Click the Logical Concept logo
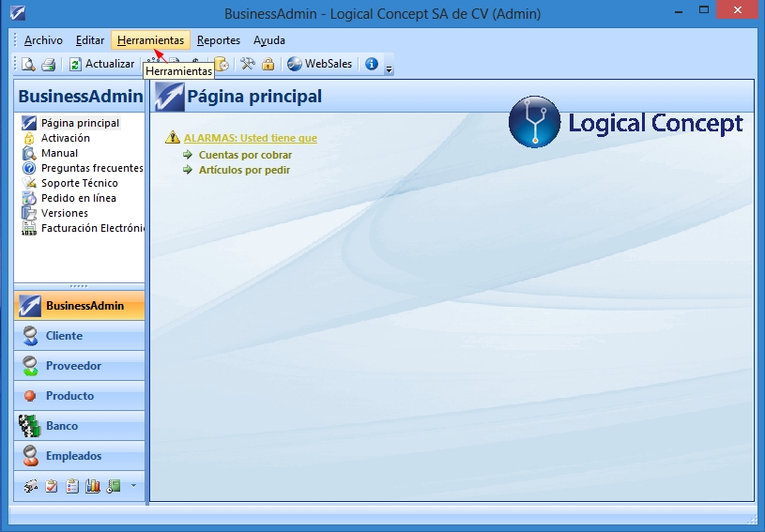Image resolution: width=765 pixels, height=532 pixels. (626, 122)
